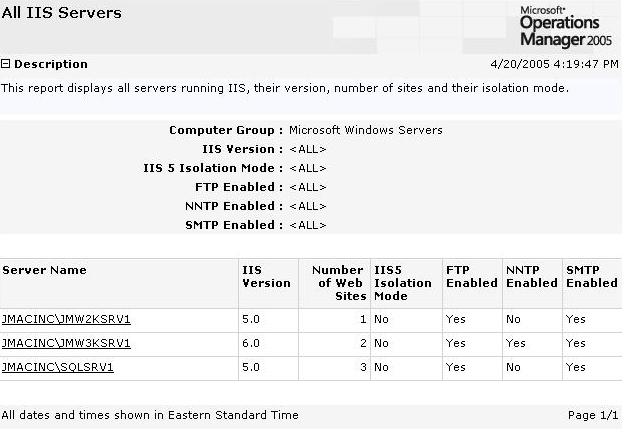
Task: Open the JMACINC\SQLSRV1 server link
Action: click(58, 367)
